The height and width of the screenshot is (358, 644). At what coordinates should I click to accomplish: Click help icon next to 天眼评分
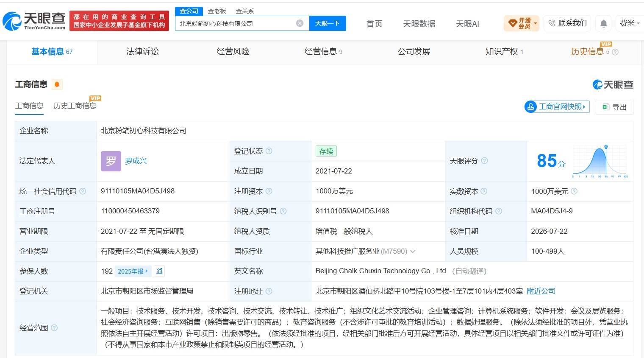point(484,161)
